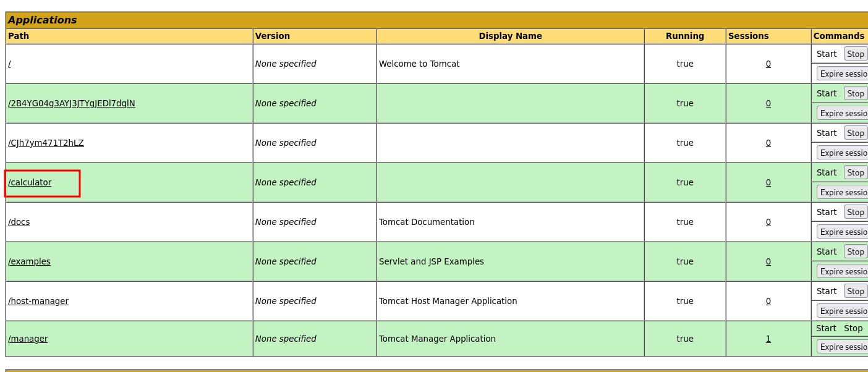Open the /2B4YG04g3AYJ3JTYgJEDl7dqlN path link
The image size is (868, 372).
(72, 103)
